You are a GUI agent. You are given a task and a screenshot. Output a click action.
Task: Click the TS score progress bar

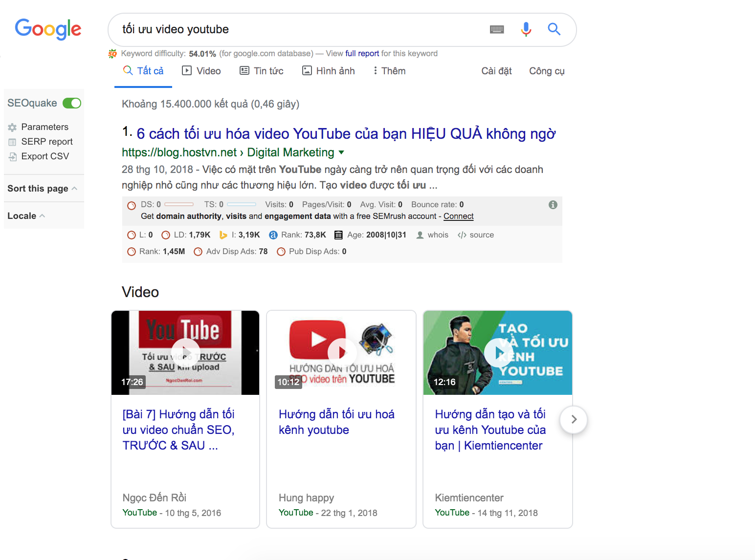pos(242,205)
